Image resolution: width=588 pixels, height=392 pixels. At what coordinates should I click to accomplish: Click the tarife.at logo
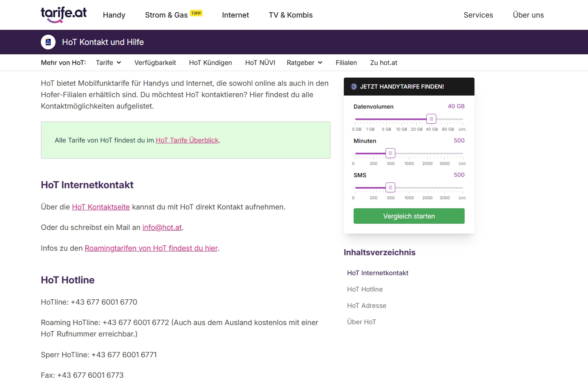pyautogui.click(x=64, y=15)
